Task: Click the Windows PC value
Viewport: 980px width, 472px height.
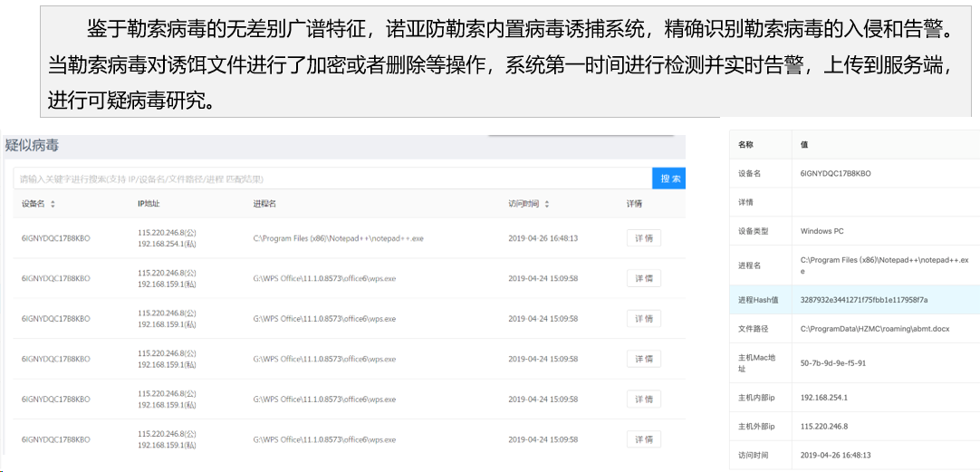Action: click(821, 231)
